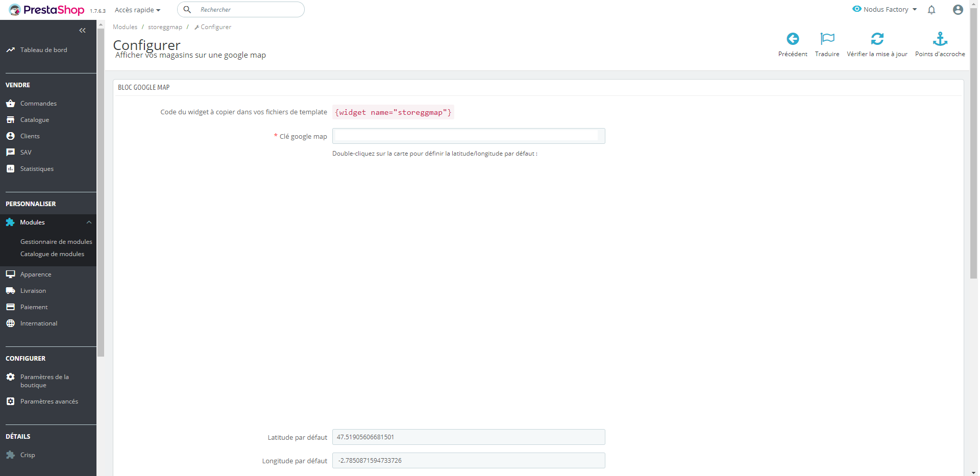
Task: Click the SAV chat icon
Action: [x=10, y=153]
